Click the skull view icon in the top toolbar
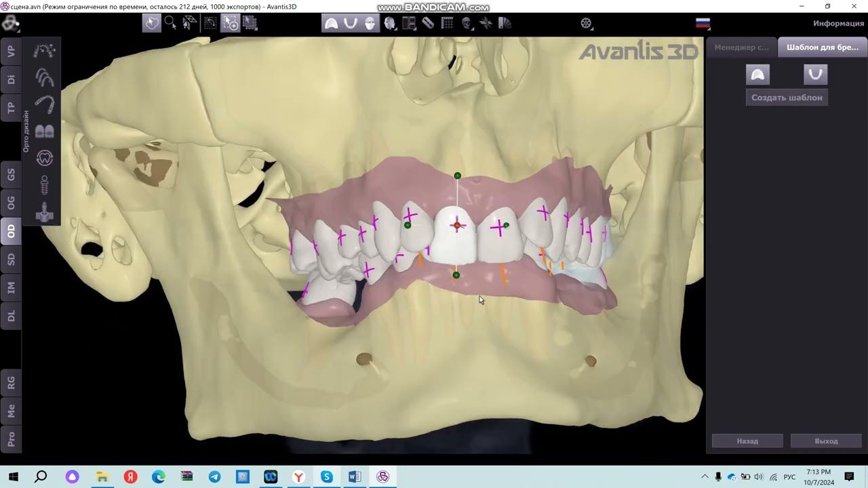Image resolution: width=868 pixels, height=488 pixels. tap(467, 23)
